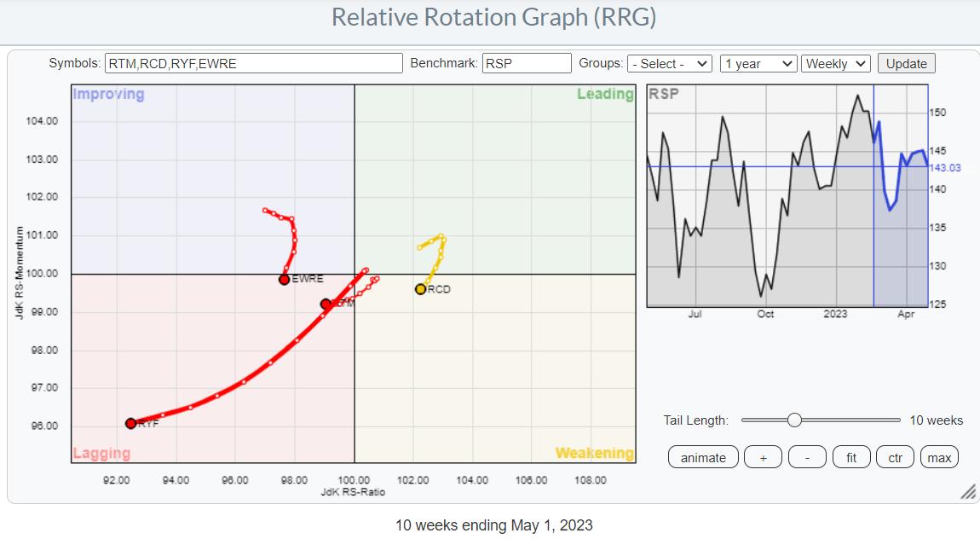The height and width of the screenshot is (539, 980).
Task: Open the Groups select dropdown
Action: [669, 64]
